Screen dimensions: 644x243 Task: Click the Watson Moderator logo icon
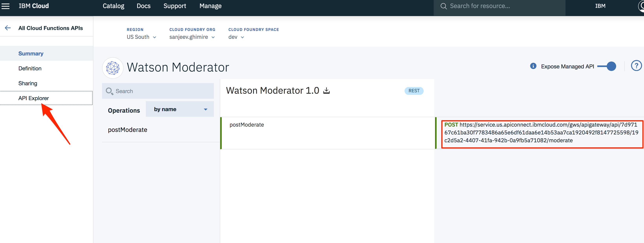(113, 68)
